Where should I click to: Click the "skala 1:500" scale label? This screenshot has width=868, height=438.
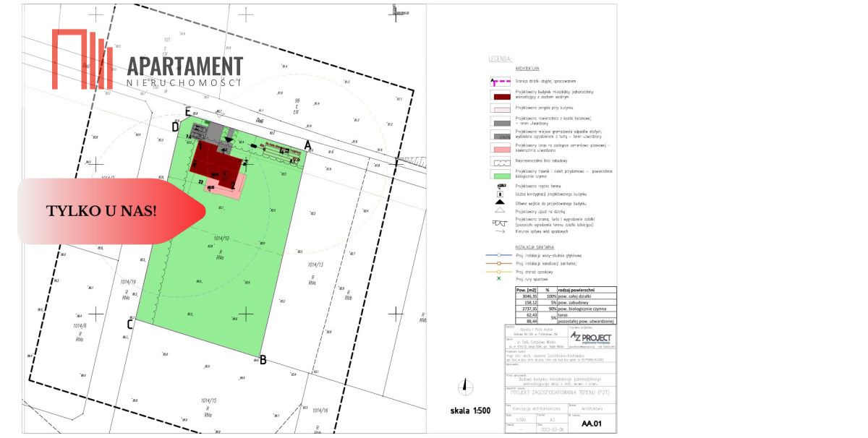(x=469, y=411)
